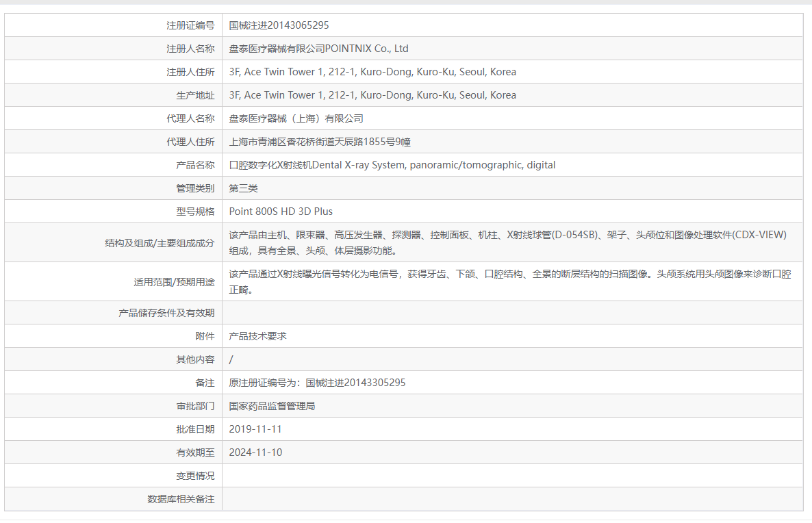Click the 有效期至 label
Screen dimensions: 812x523
[x=194, y=453]
